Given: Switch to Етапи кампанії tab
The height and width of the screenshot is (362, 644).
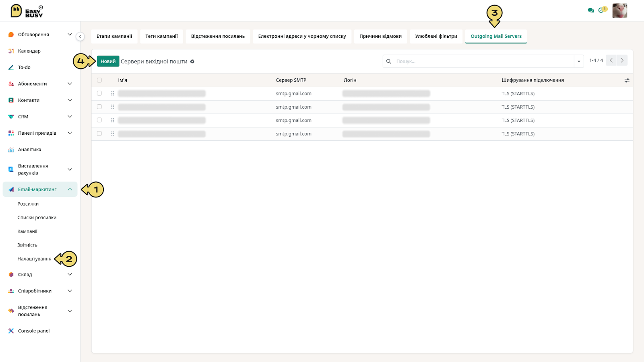Looking at the screenshot, I should click(114, 36).
